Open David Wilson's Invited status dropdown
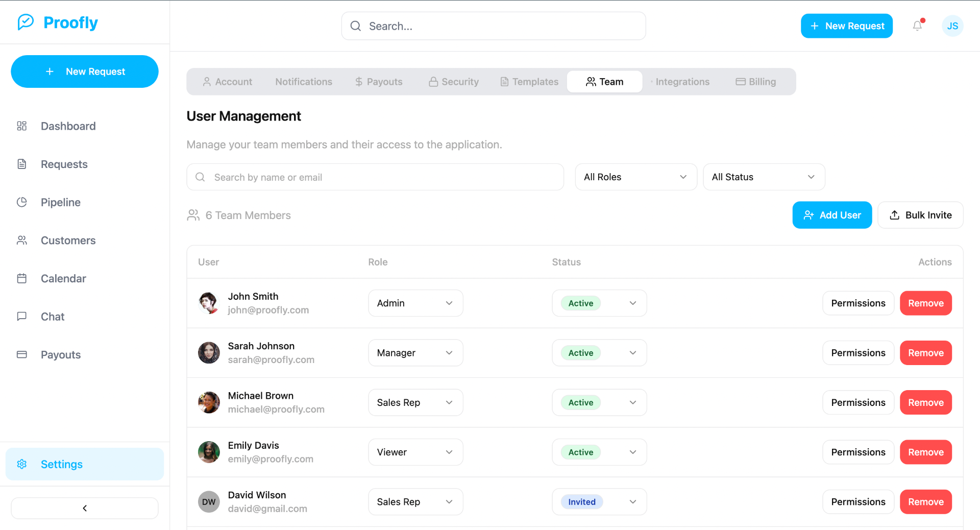 (x=599, y=502)
